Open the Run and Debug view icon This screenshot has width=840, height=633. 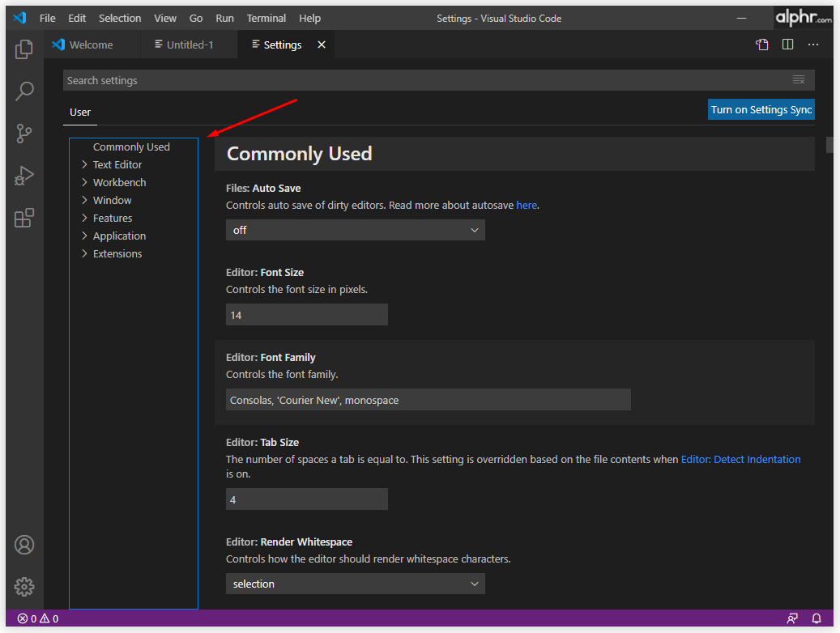pos(24,176)
